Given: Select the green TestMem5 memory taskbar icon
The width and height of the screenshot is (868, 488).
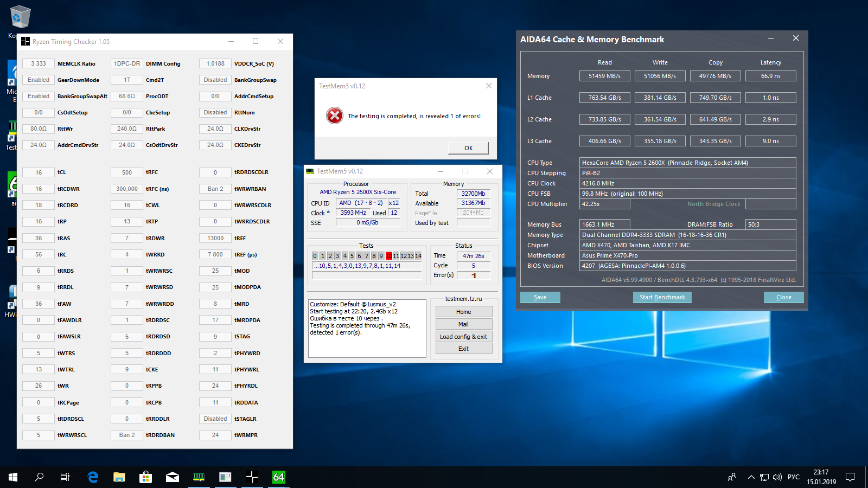Looking at the screenshot, I should (x=199, y=477).
